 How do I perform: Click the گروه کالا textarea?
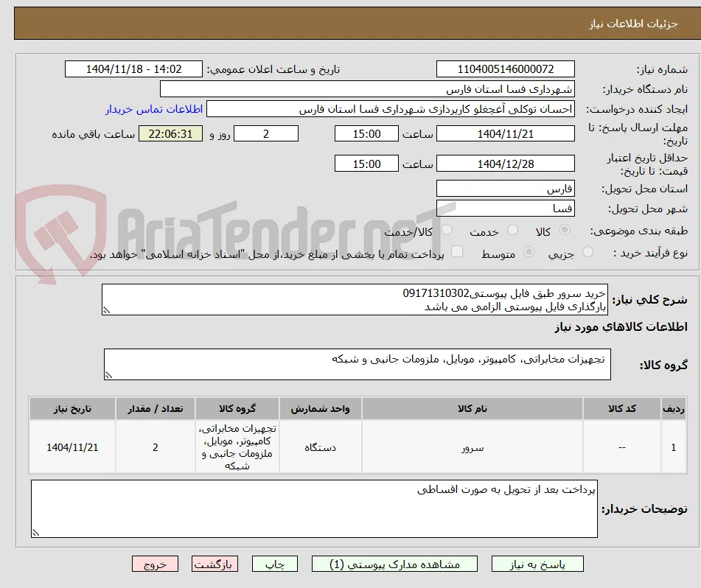(x=358, y=364)
